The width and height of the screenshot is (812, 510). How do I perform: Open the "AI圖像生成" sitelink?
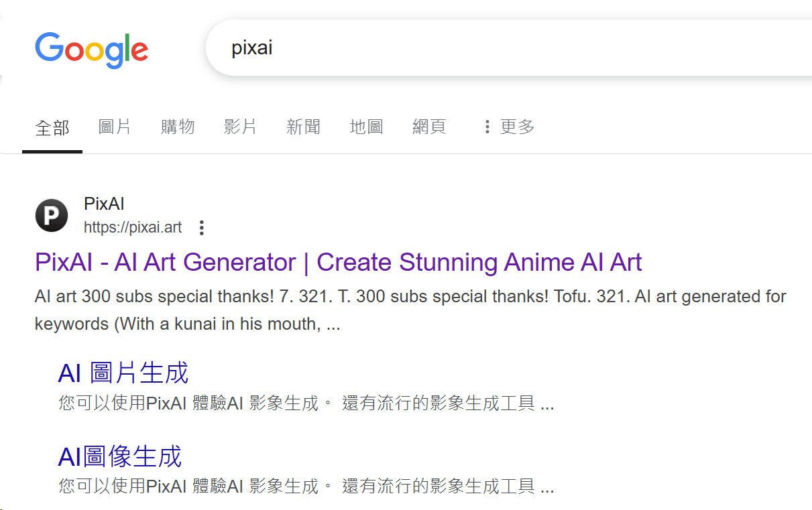pyautogui.click(x=120, y=456)
